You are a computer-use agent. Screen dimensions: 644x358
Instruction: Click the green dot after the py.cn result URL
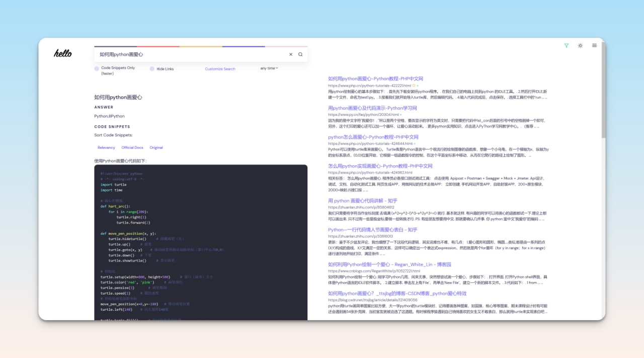click(401, 115)
